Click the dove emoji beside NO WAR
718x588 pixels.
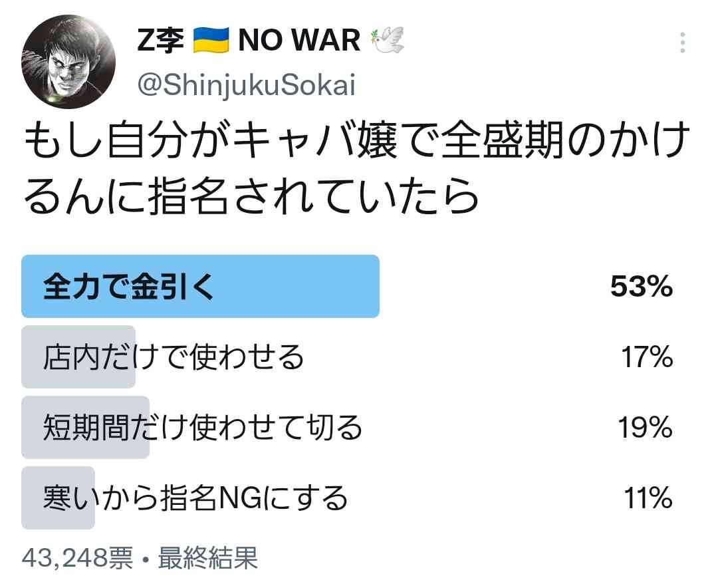tap(388, 41)
